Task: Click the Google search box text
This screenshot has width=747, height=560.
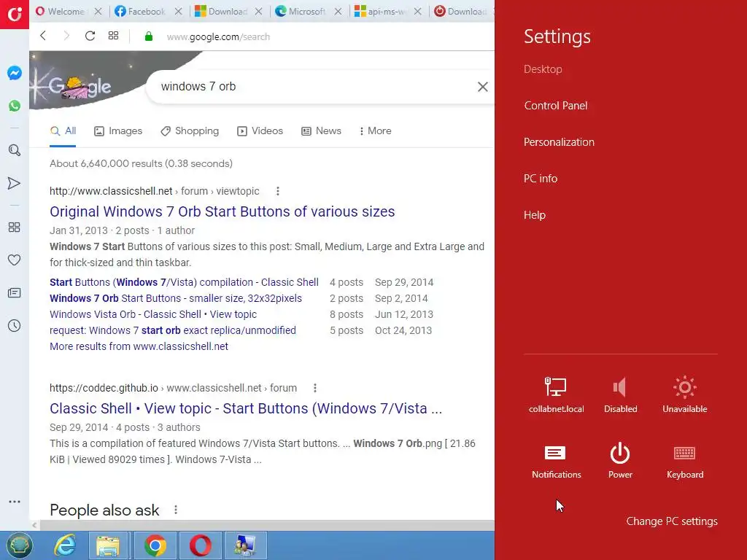Action: [x=198, y=87]
